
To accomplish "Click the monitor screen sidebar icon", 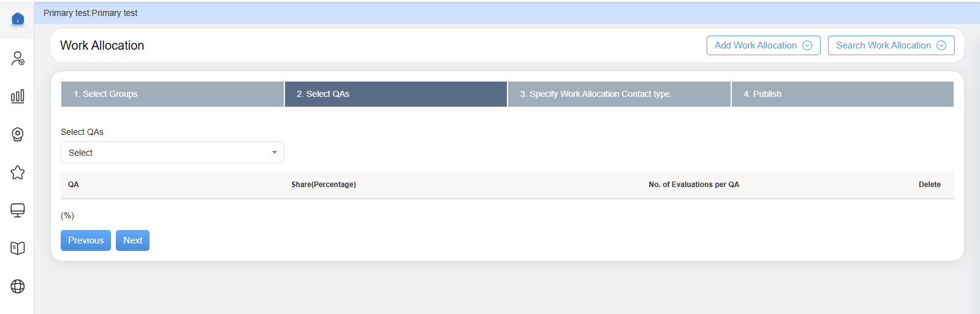I will [x=18, y=210].
